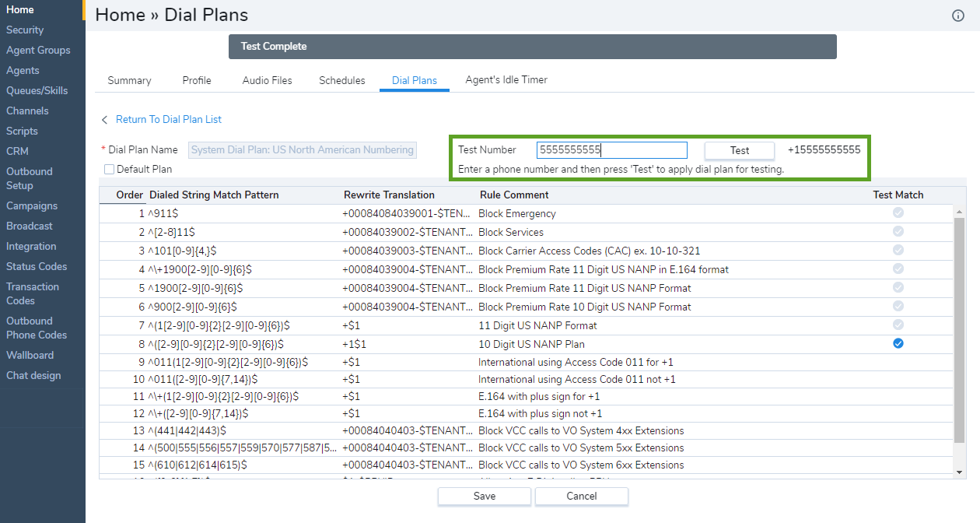Screen dimensions: 980x523
Task: Select the ^(610|612|614|615)$ pattern cell
Action: pos(198,465)
